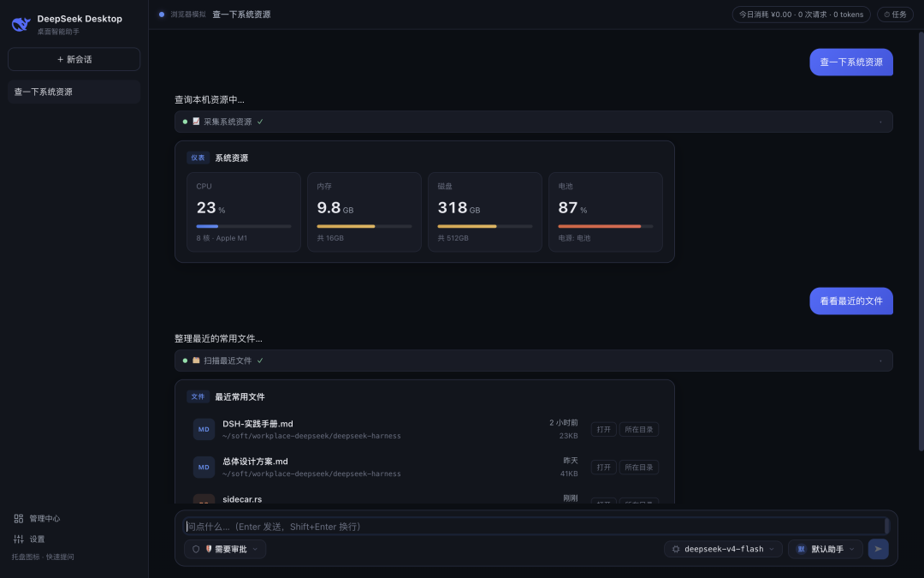The image size is (924, 578).
Task: Click the chip icon beside deepseek-v4-flash
Action: pyautogui.click(x=676, y=549)
